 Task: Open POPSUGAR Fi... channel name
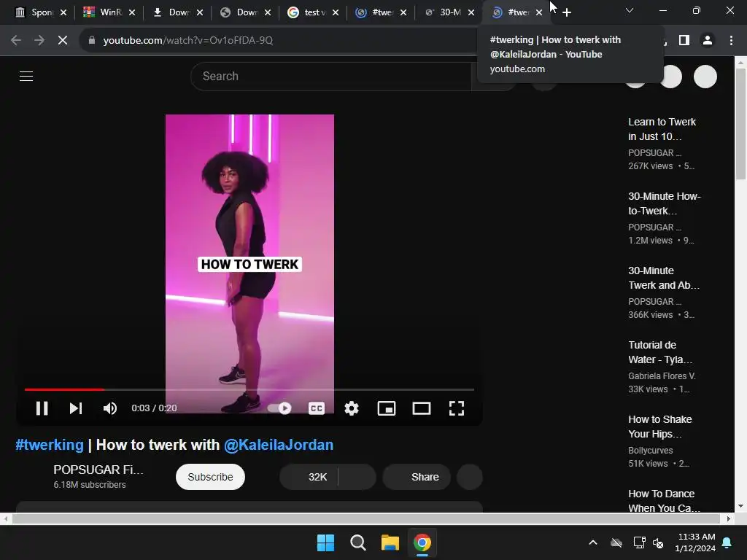coord(98,470)
